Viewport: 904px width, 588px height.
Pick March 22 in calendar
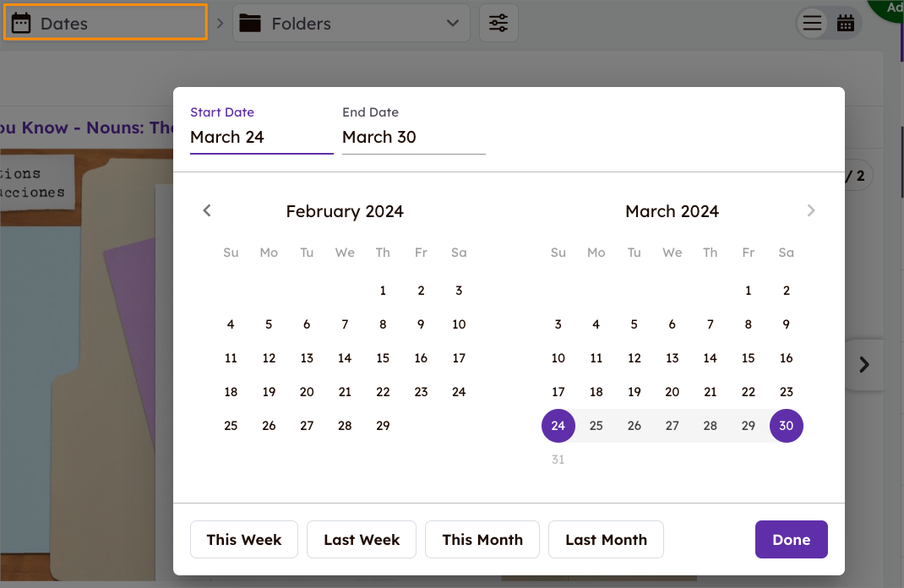(x=749, y=392)
